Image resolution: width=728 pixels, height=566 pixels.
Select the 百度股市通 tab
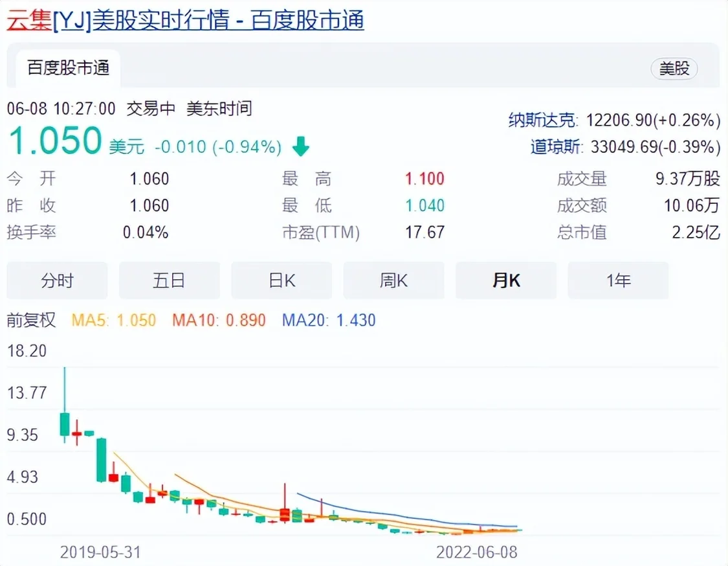click(x=68, y=68)
